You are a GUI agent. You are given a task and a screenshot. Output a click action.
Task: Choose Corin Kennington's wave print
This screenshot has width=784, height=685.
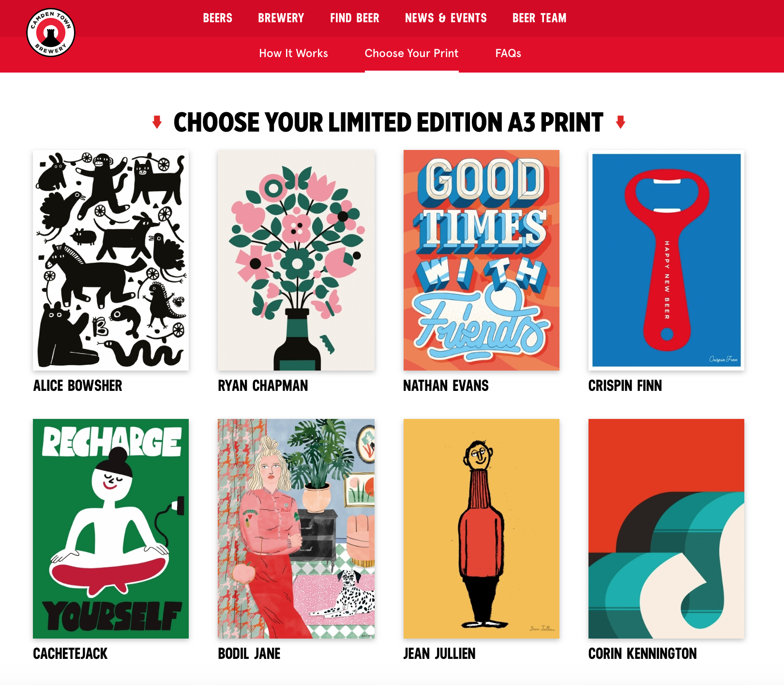(x=666, y=529)
